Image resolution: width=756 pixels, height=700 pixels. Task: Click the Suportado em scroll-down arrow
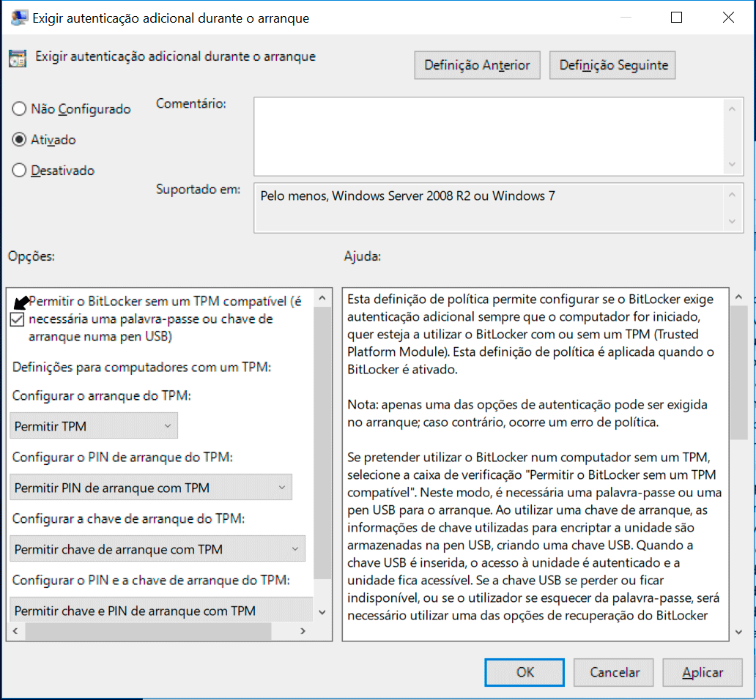pos(732,221)
